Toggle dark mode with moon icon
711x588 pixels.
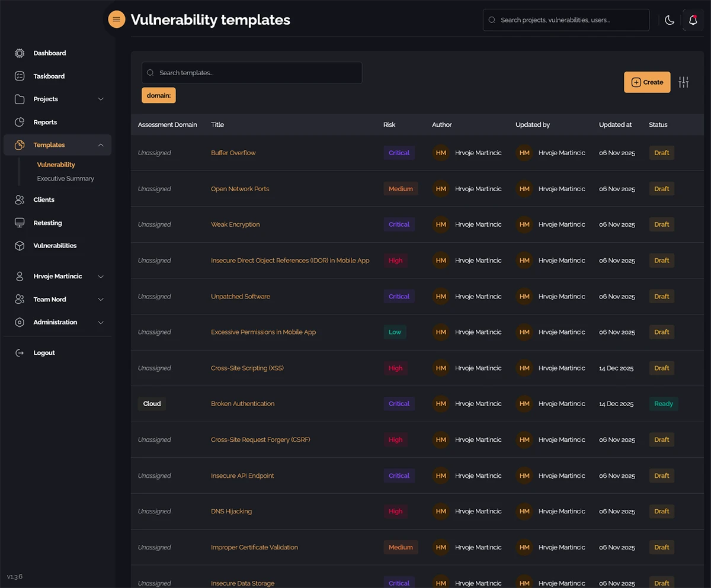(670, 20)
